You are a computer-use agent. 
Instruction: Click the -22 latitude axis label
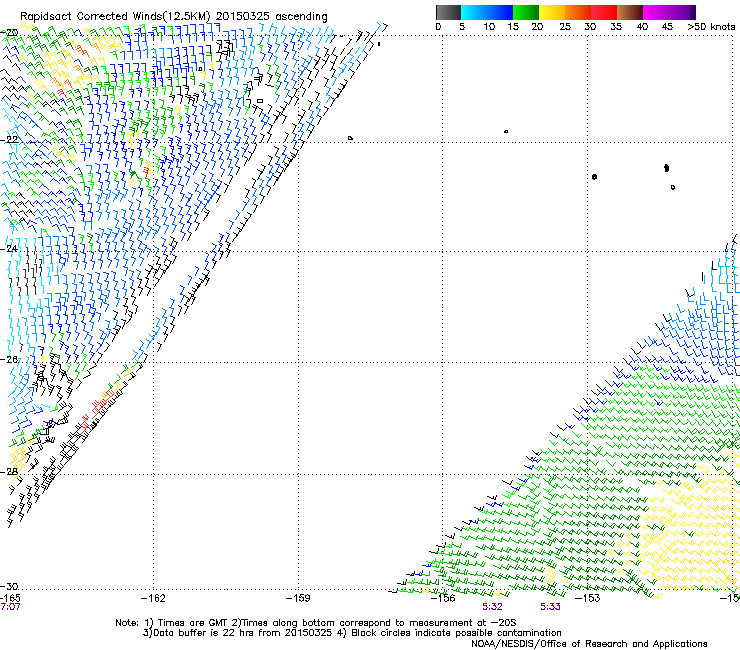click(9, 140)
